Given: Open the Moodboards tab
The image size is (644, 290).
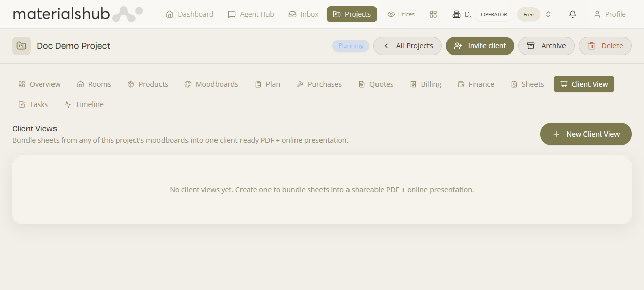Looking at the screenshot, I should click(x=211, y=84).
